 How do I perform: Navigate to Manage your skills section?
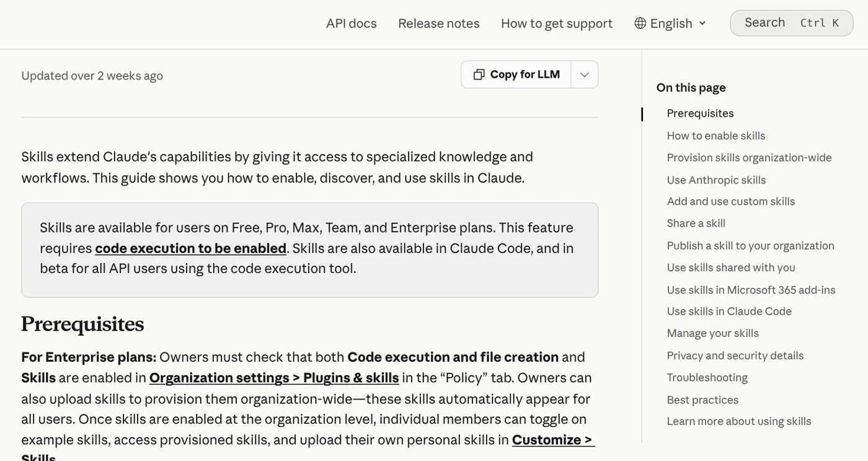pyautogui.click(x=713, y=333)
